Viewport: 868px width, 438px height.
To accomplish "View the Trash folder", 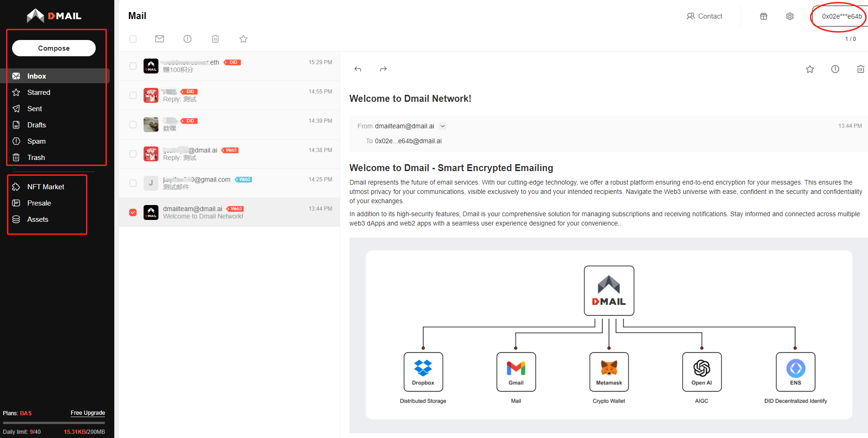I will coord(36,158).
